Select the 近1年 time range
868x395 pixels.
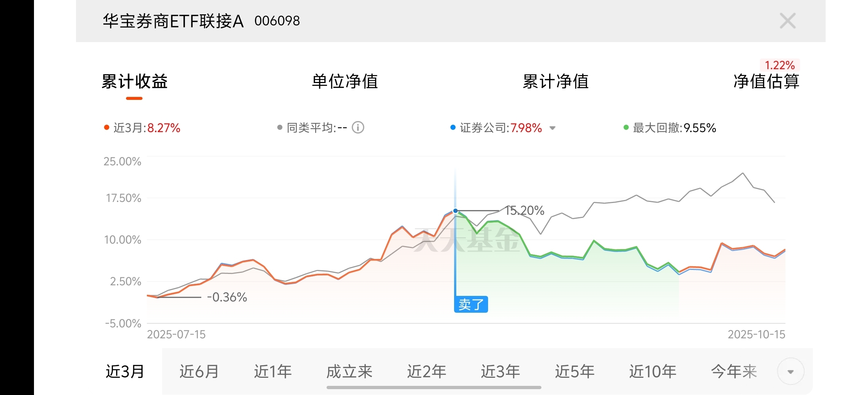[x=273, y=372]
